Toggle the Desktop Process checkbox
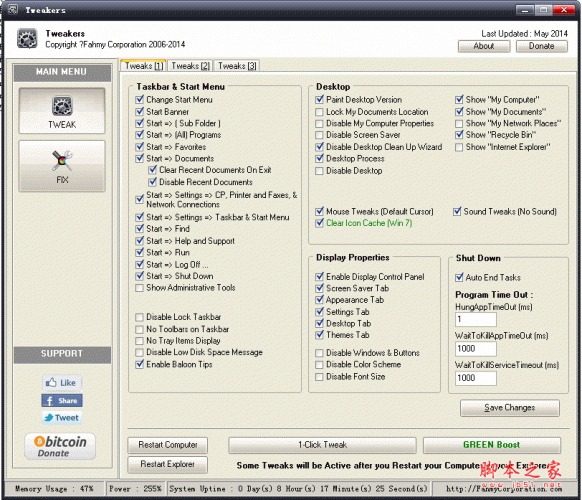Image resolution: width=582 pixels, height=500 pixels. click(x=319, y=159)
